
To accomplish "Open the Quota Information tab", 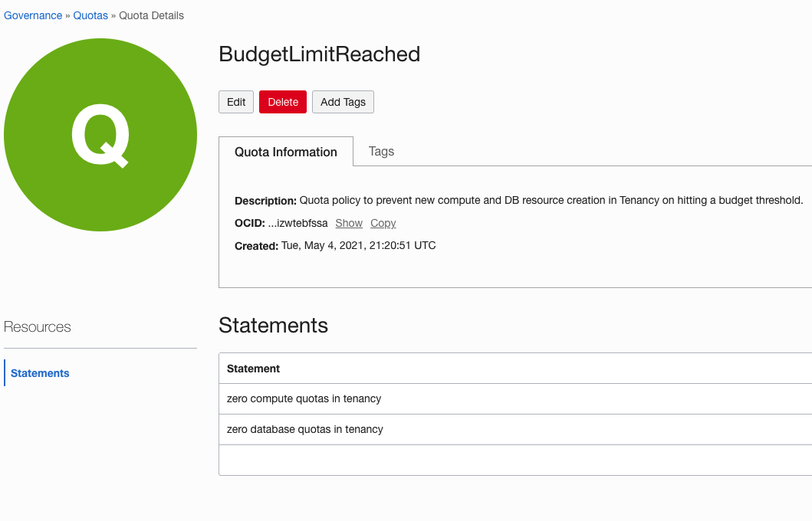I will tap(286, 152).
